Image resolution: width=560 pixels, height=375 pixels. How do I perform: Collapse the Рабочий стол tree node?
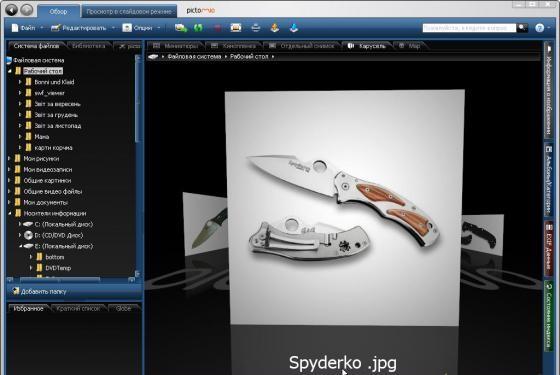[10, 71]
